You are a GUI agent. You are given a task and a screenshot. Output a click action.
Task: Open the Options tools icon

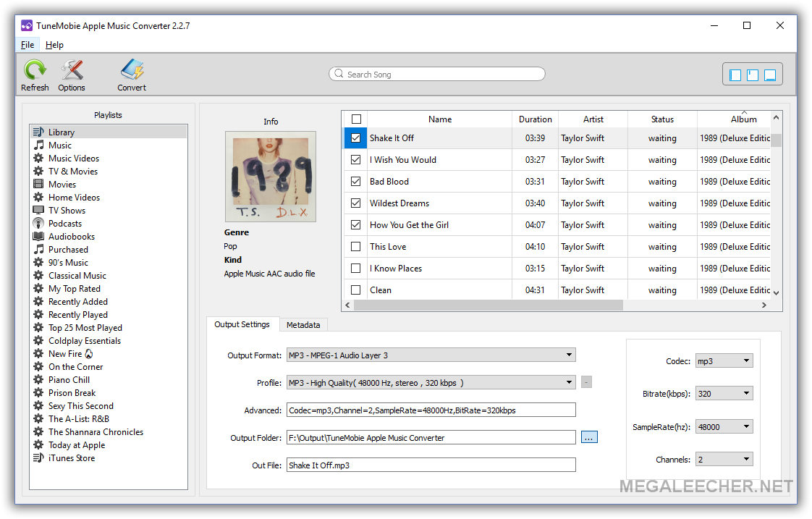pyautogui.click(x=72, y=70)
